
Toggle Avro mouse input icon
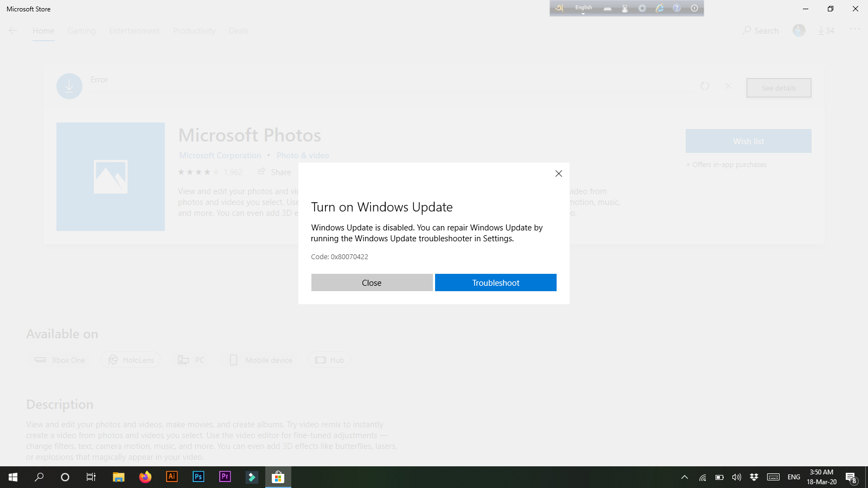pos(625,8)
